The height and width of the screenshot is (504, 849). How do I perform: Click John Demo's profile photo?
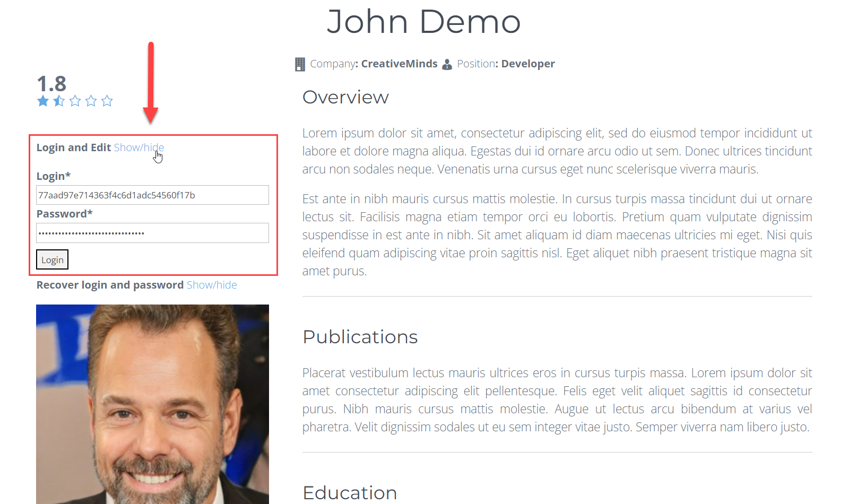point(152,404)
